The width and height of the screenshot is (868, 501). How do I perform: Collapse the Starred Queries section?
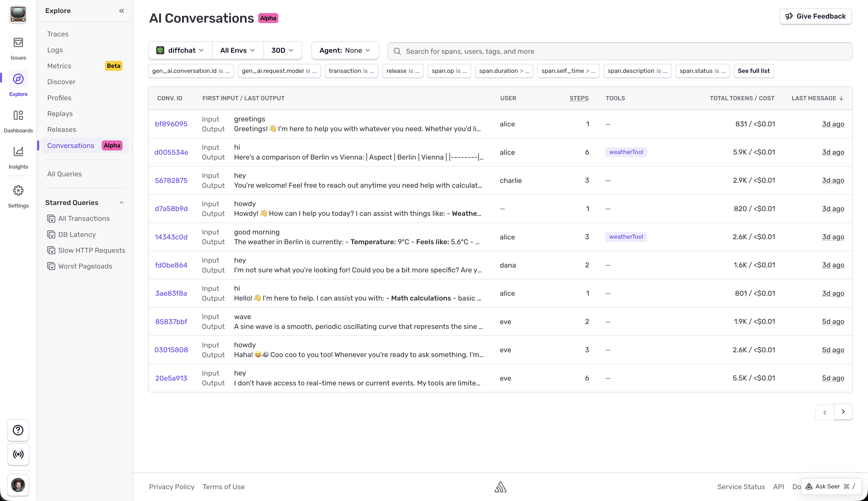click(121, 203)
